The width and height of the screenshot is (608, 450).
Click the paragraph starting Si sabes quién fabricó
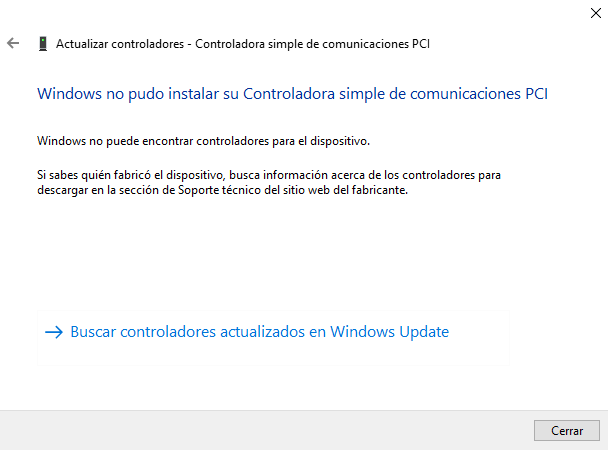coord(269,183)
